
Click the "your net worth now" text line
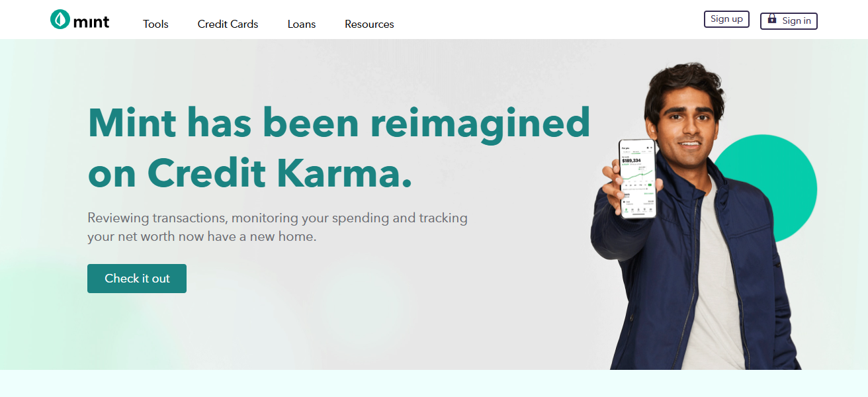tap(202, 236)
